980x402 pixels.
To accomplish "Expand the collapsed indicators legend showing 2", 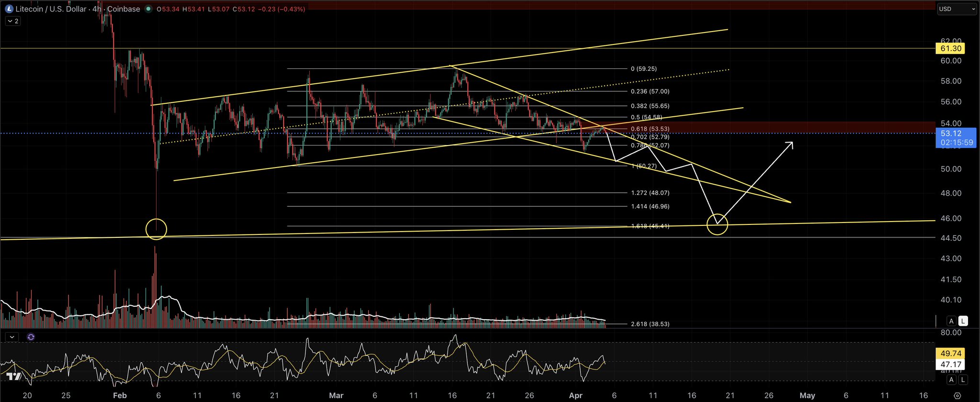I will [x=13, y=21].
